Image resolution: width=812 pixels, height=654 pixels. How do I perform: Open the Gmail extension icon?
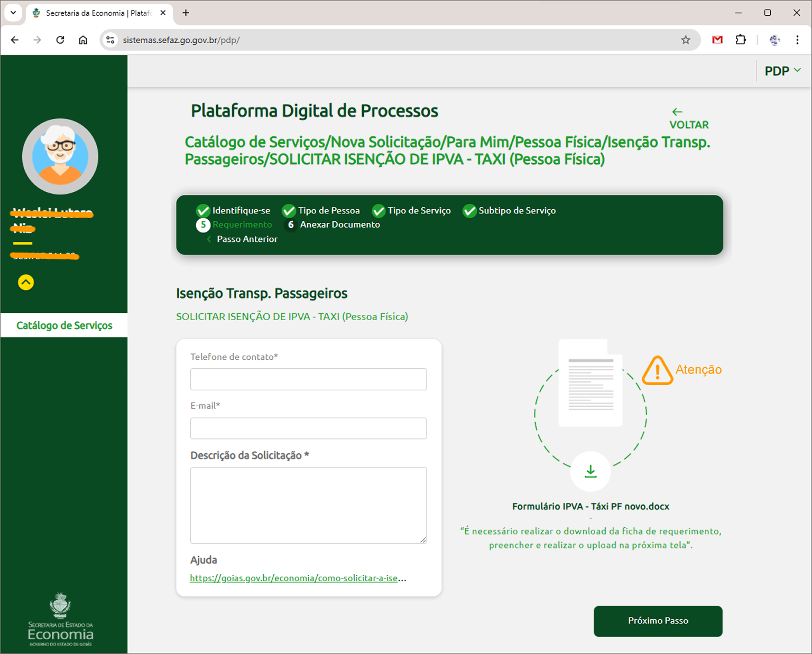tap(717, 40)
